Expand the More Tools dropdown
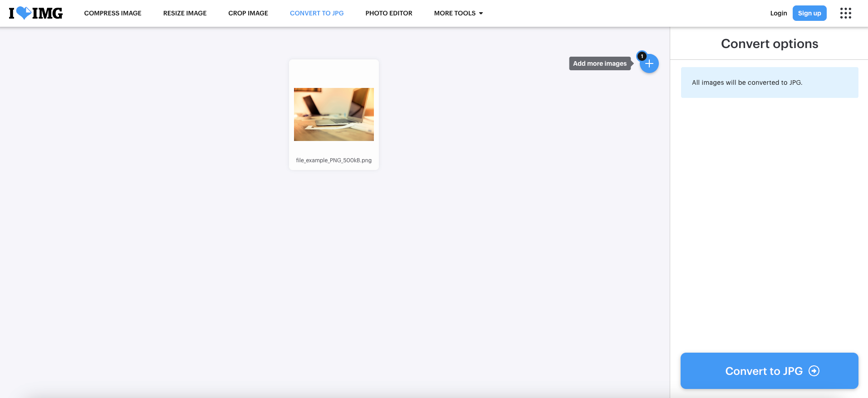 (x=458, y=13)
